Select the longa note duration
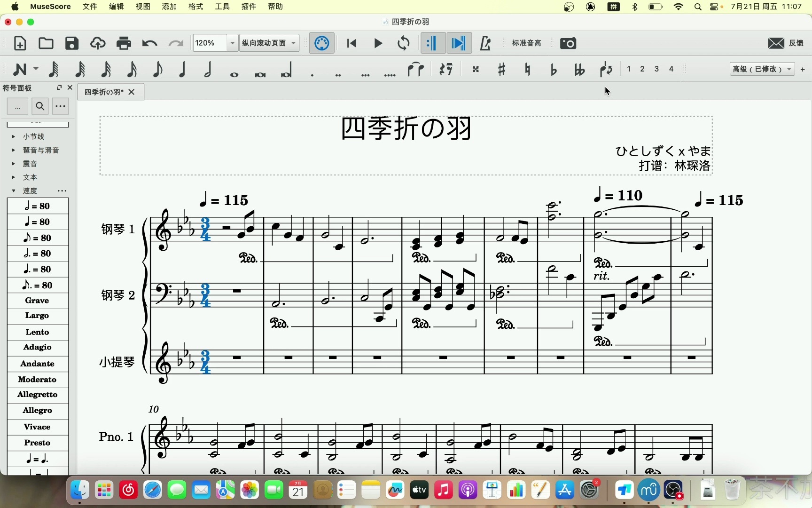The width and height of the screenshot is (812, 508). tap(286, 70)
